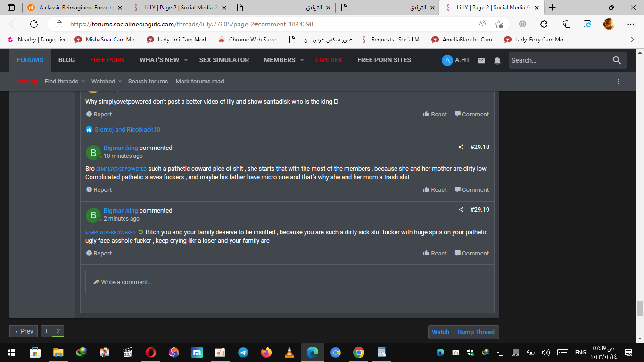Switch to the Forums navigation tab

tap(30, 60)
